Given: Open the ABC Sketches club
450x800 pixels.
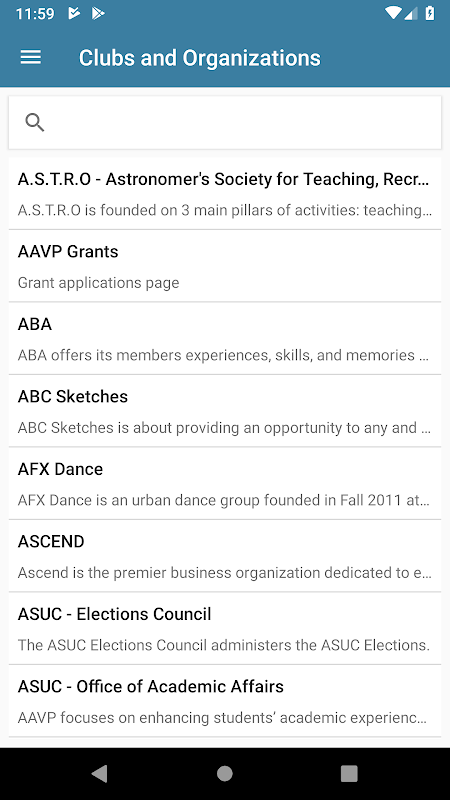Looking at the screenshot, I should 225,411.
